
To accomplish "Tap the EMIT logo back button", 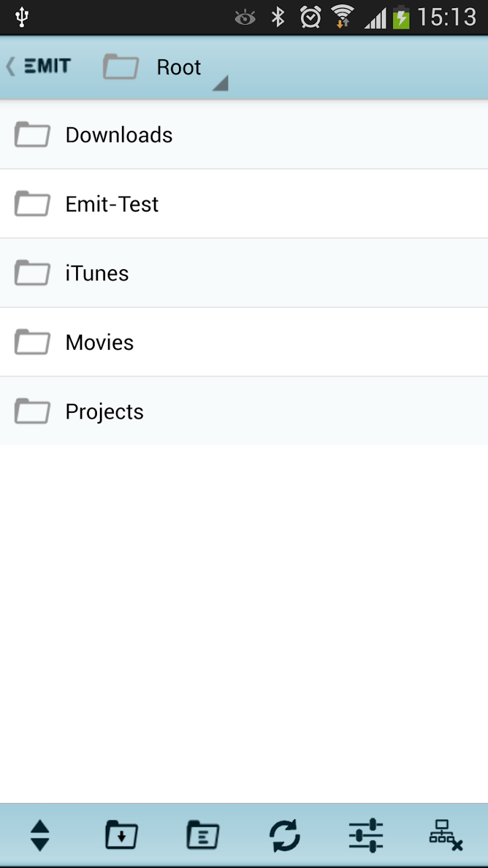I will [x=40, y=66].
